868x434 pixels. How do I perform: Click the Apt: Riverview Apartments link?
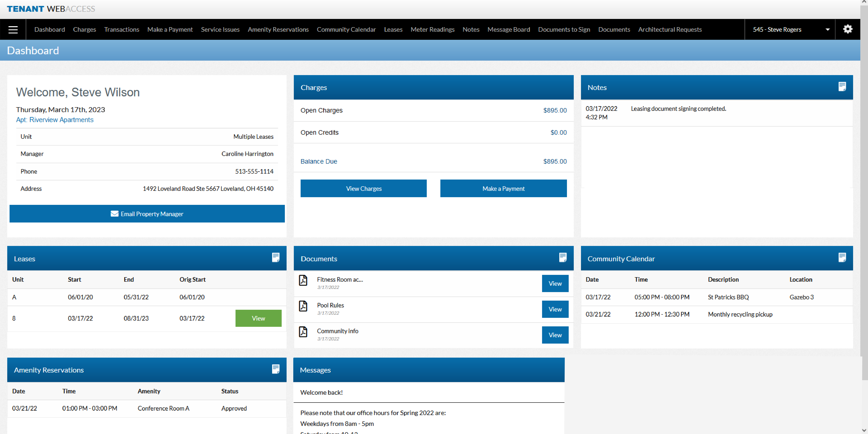55,120
